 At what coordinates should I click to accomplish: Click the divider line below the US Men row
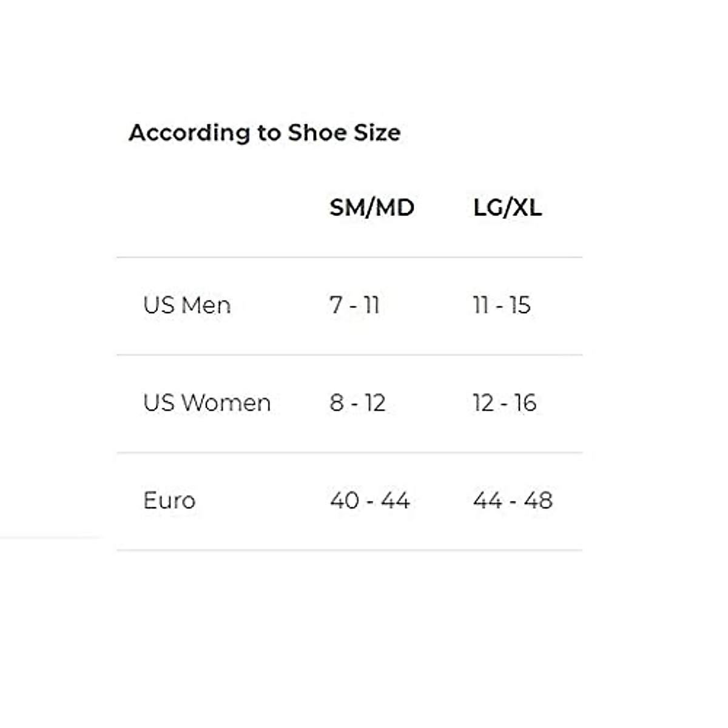[x=349, y=355]
